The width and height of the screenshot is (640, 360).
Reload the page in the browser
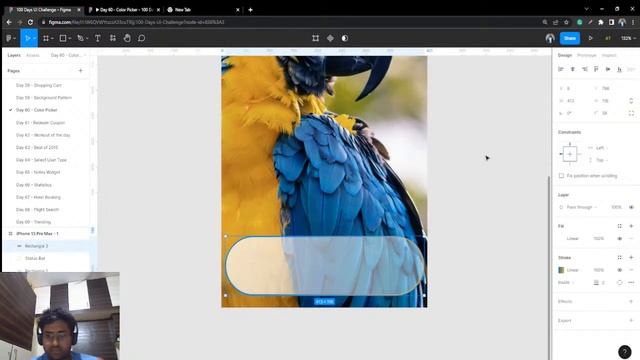click(30, 22)
